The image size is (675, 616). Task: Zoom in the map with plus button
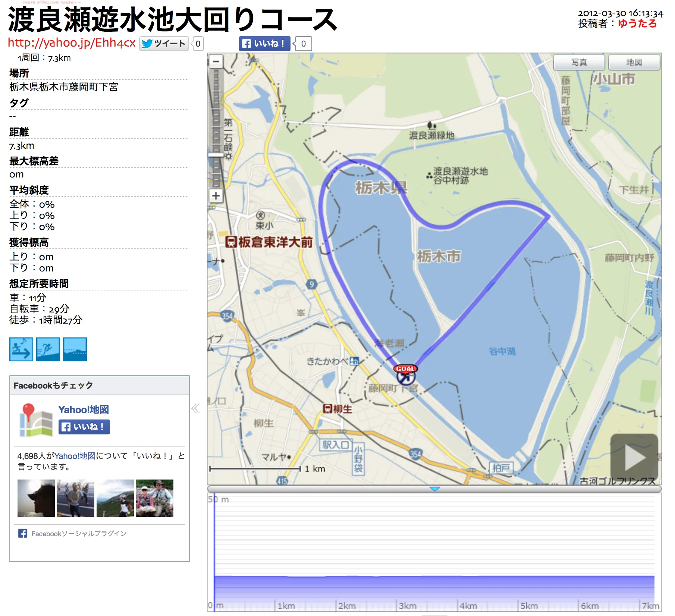tap(216, 196)
